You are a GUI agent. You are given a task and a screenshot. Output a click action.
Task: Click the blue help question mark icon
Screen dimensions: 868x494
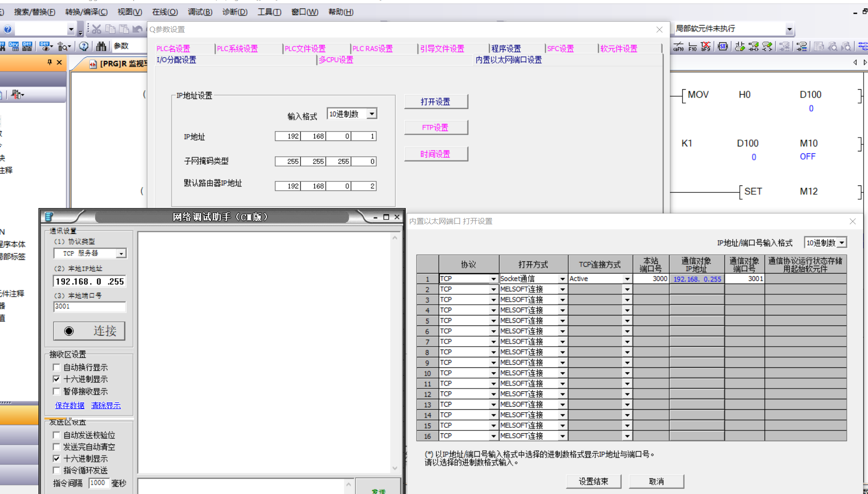coord(8,30)
